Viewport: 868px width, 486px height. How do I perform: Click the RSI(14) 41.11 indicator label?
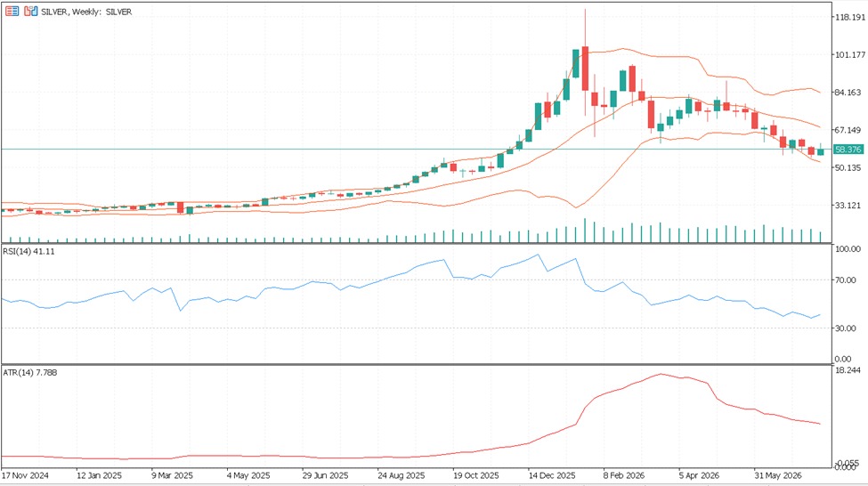click(28, 251)
